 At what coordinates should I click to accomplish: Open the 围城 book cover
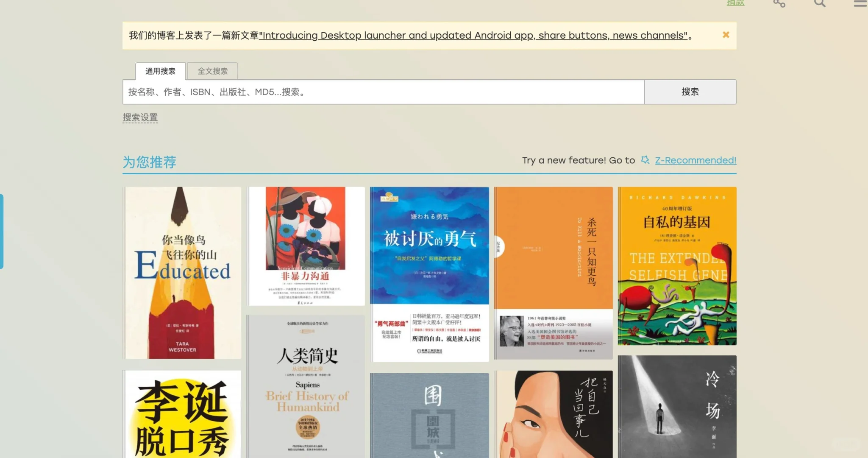(x=429, y=416)
